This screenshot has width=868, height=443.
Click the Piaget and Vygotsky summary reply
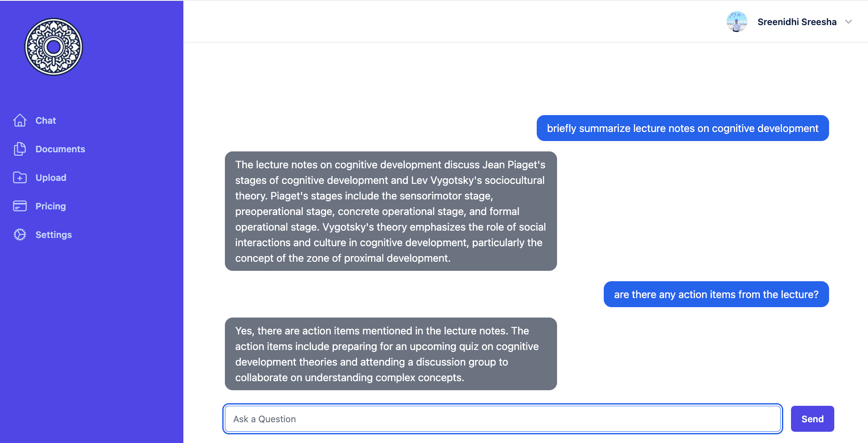pyautogui.click(x=391, y=211)
